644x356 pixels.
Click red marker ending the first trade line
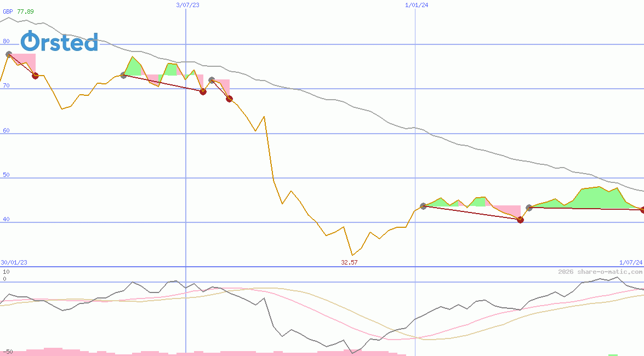pyautogui.click(x=35, y=76)
